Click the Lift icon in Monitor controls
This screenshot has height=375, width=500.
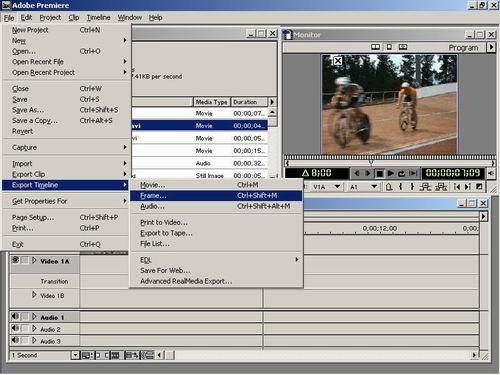tap(425, 187)
